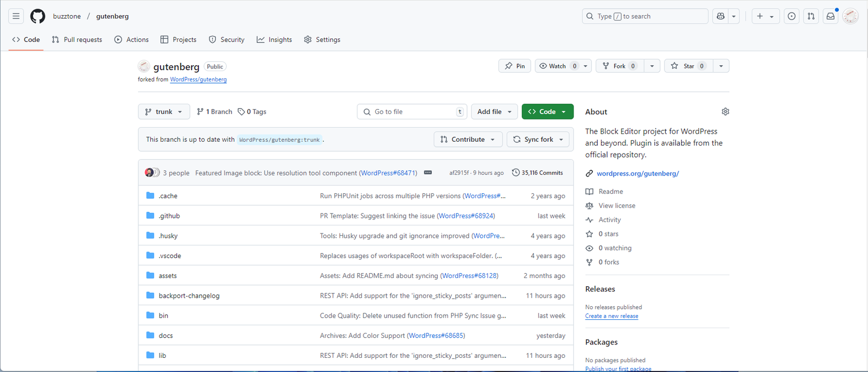Click the Go to file search field

[x=412, y=112]
